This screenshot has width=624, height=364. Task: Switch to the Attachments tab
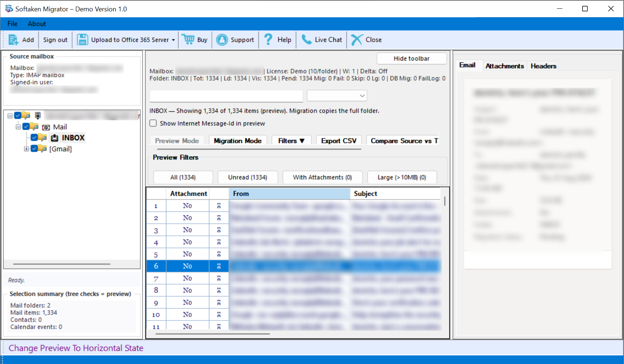click(504, 66)
